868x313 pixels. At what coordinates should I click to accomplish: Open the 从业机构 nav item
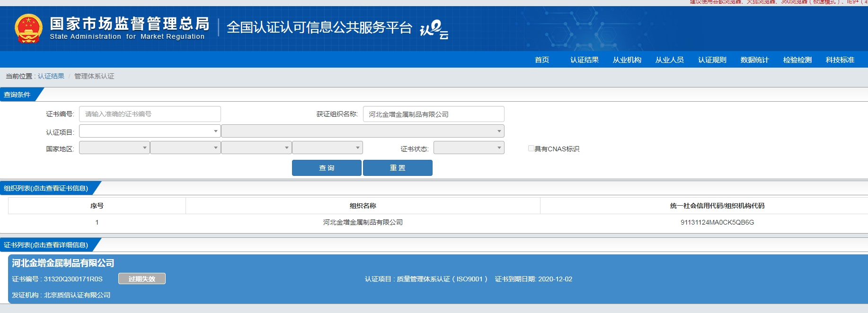point(627,60)
